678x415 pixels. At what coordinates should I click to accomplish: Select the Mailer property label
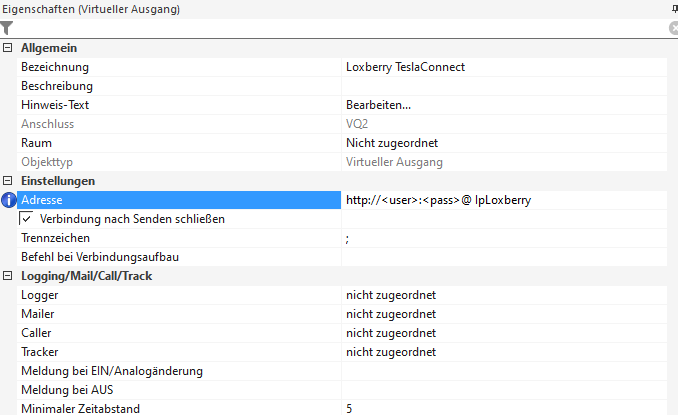[38, 314]
